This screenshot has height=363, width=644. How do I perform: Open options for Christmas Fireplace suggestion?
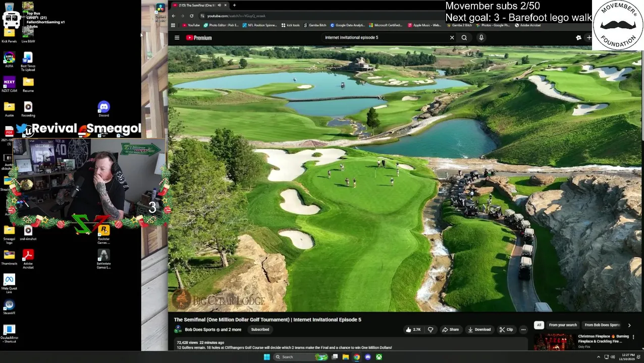pos(633,337)
